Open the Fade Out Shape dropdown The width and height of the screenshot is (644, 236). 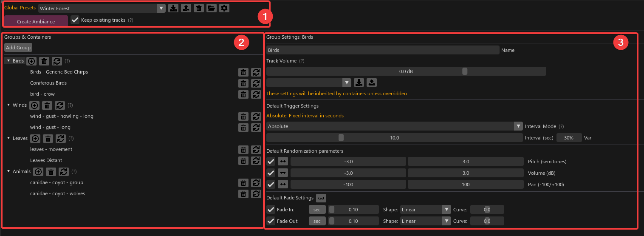pyautogui.click(x=425, y=221)
